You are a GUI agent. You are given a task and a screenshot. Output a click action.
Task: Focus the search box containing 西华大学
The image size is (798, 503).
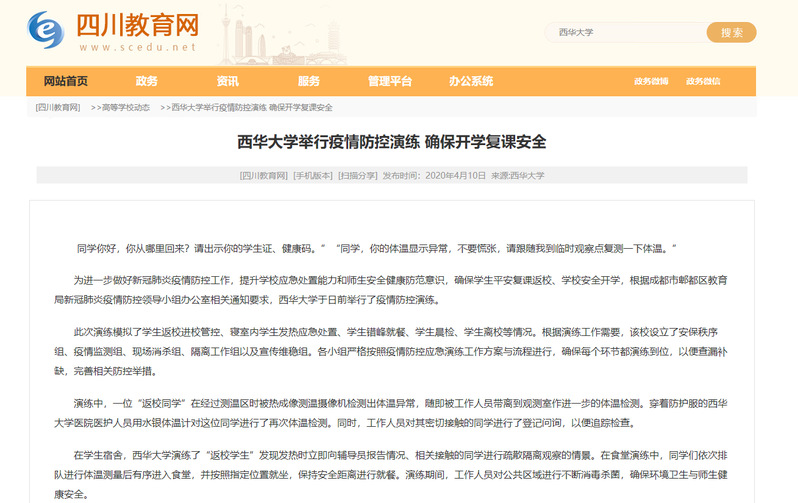tap(626, 32)
